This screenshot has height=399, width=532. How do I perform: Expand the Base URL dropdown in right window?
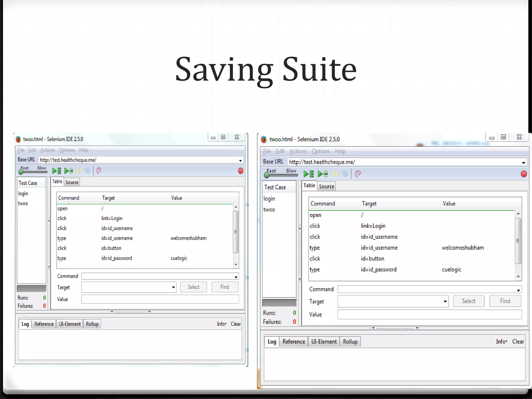tap(523, 162)
